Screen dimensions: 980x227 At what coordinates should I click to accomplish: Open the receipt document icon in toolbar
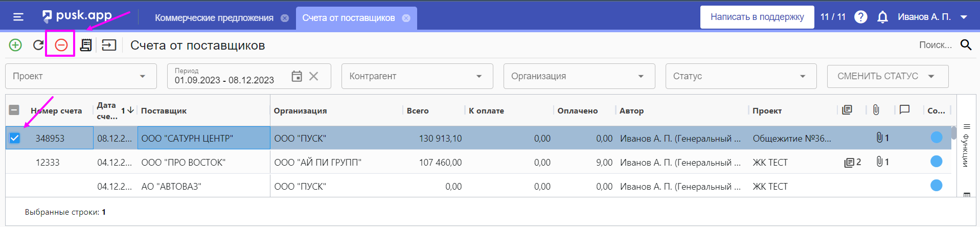tap(86, 45)
